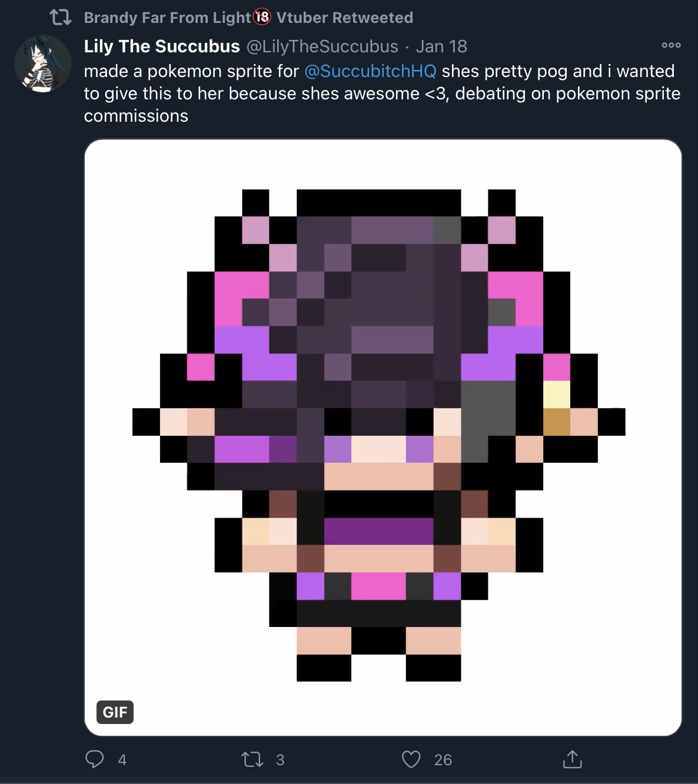Click the word commissions in the tweet

click(x=136, y=116)
